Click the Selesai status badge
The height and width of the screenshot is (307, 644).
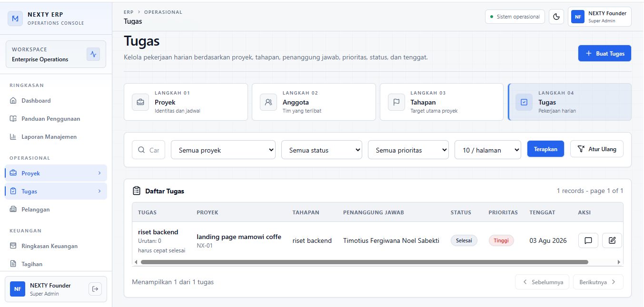click(464, 240)
